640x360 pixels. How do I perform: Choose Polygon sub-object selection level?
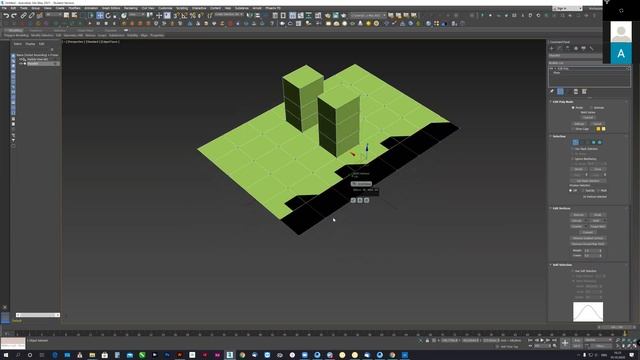click(594, 142)
